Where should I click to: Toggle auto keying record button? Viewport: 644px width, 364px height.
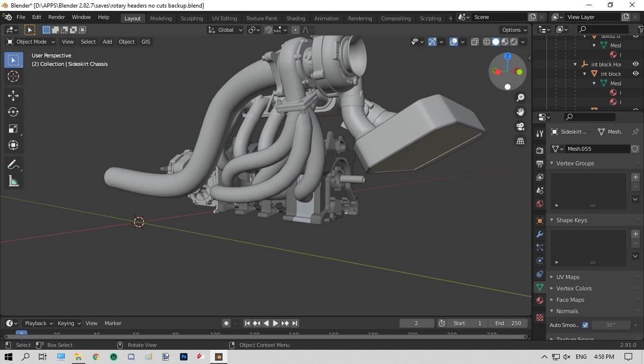pyautogui.click(x=226, y=323)
